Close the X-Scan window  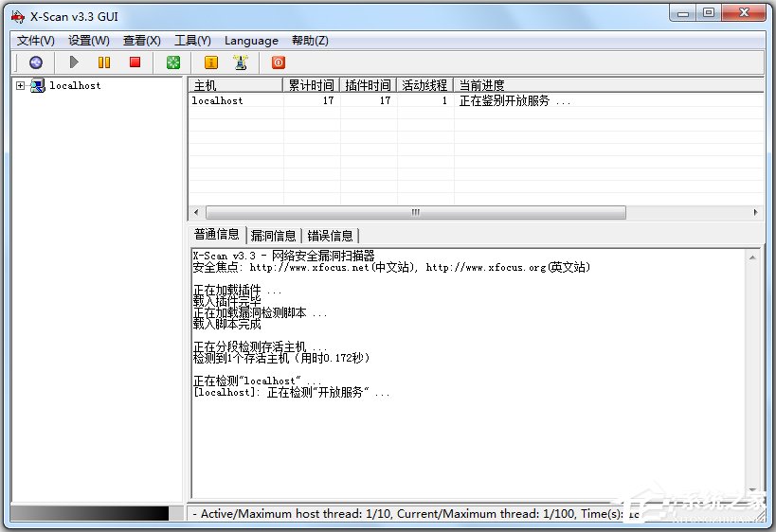coord(744,13)
